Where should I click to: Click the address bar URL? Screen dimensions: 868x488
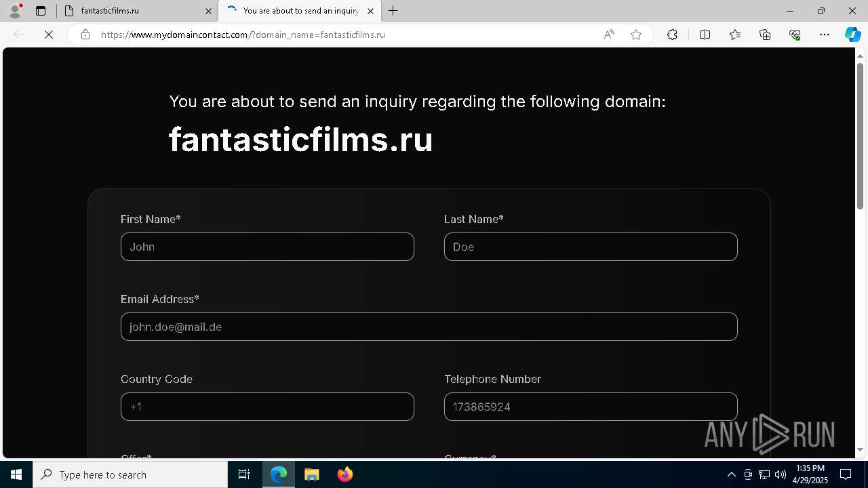tap(243, 35)
